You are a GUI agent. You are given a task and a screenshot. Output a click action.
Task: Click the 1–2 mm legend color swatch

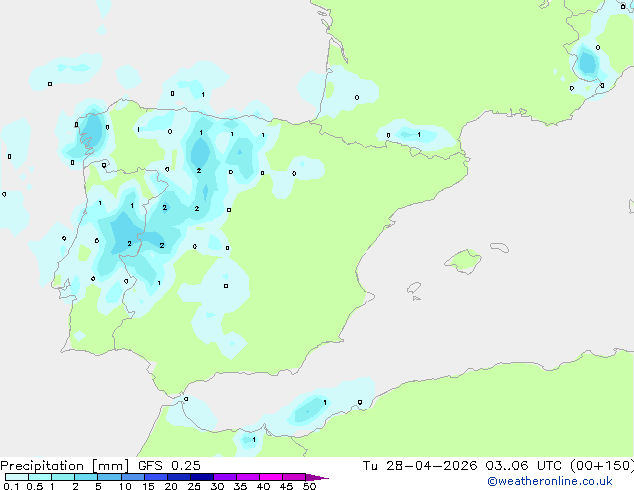click(63, 477)
